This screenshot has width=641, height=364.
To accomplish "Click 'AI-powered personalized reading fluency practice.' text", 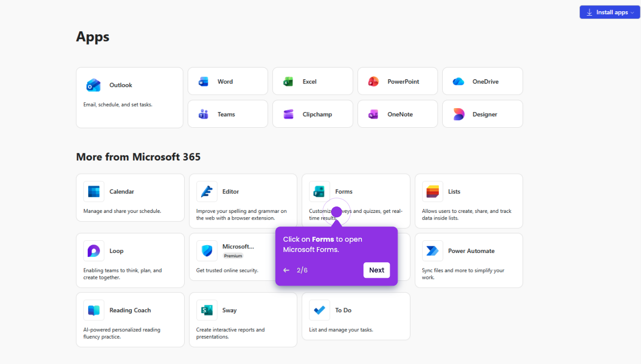I will pyautogui.click(x=122, y=333).
